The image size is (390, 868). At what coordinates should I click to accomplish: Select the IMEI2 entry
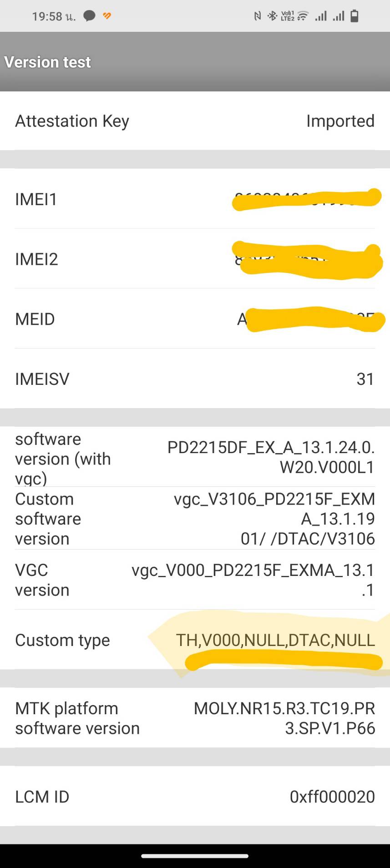[195, 259]
